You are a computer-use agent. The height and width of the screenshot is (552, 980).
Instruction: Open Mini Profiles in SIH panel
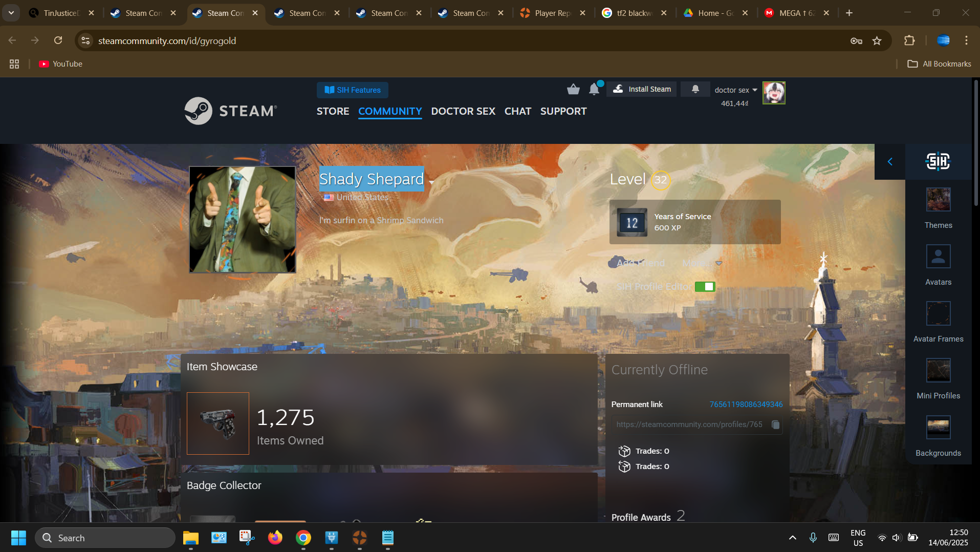[x=938, y=379]
